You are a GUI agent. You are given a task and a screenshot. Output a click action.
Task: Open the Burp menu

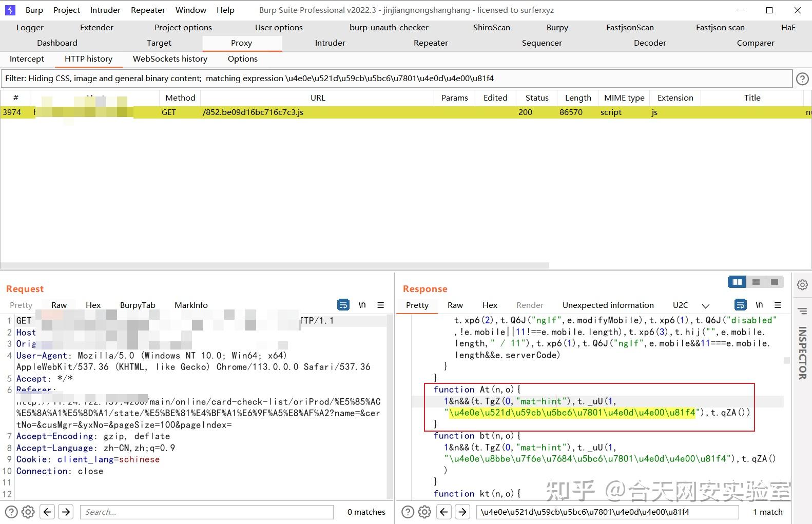[34, 10]
